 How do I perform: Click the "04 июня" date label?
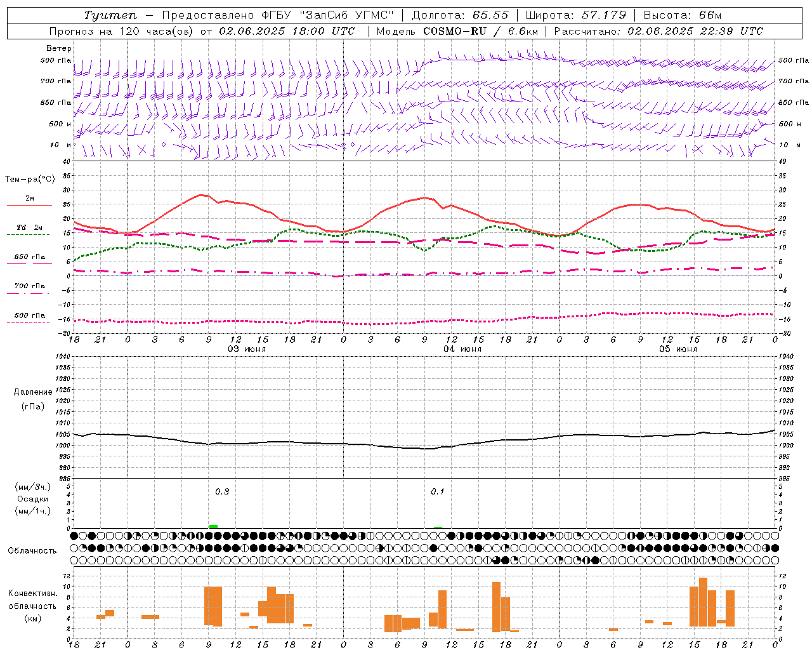(x=462, y=348)
